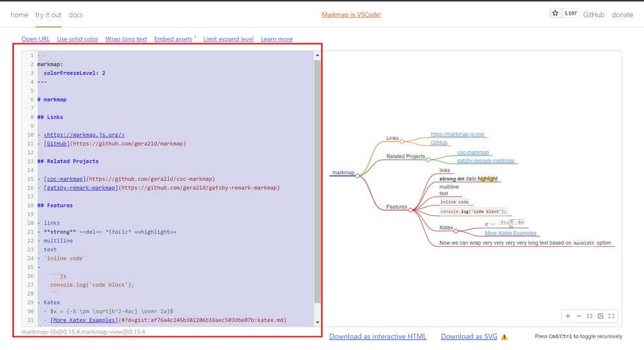Viewport: 644px width, 350px height.
Task: Open gatsby-remark-markmap link in mind map
Action: [x=486, y=161]
